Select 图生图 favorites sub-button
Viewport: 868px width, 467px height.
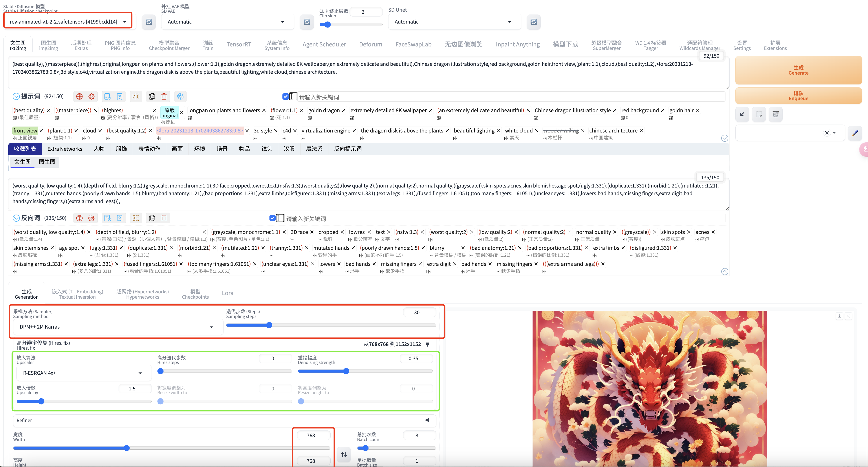tap(47, 162)
